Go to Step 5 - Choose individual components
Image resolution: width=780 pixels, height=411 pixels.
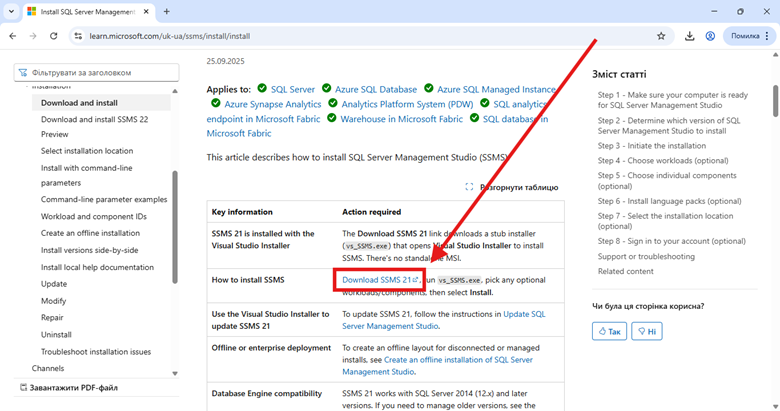click(667, 181)
